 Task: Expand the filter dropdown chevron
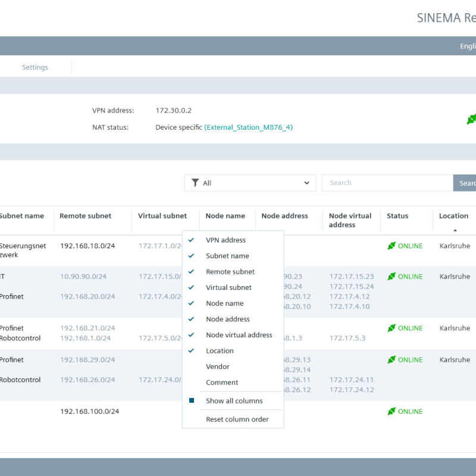306,183
